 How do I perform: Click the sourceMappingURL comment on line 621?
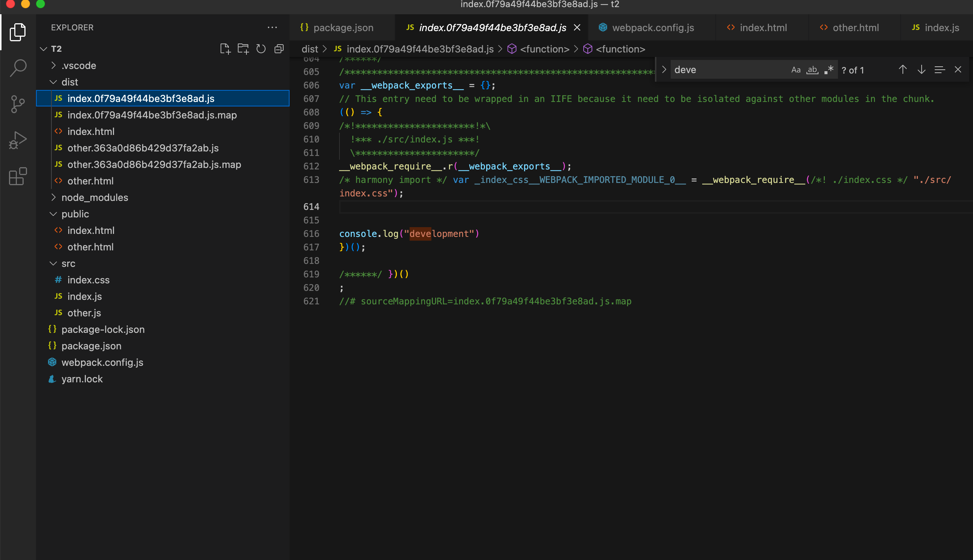(x=485, y=301)
